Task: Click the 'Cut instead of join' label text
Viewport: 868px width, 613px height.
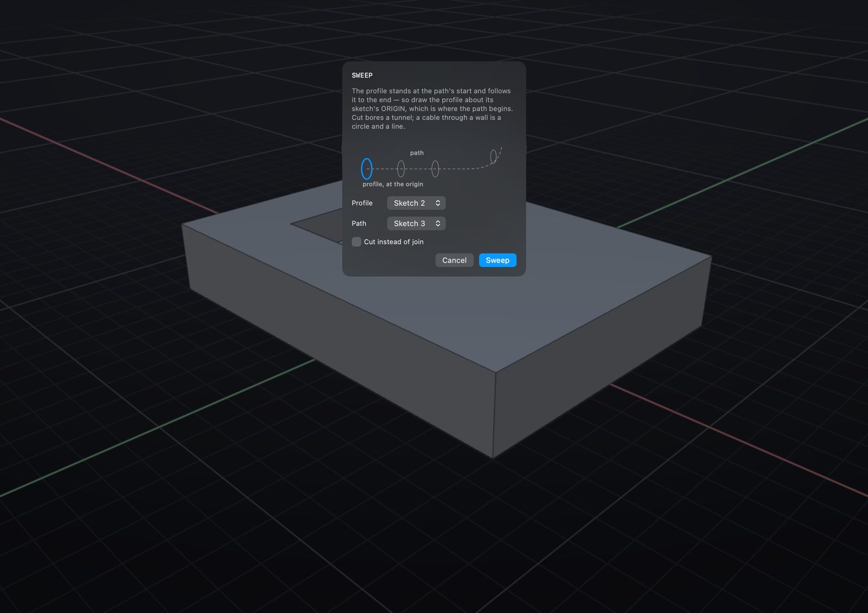Action: (394, 242)
